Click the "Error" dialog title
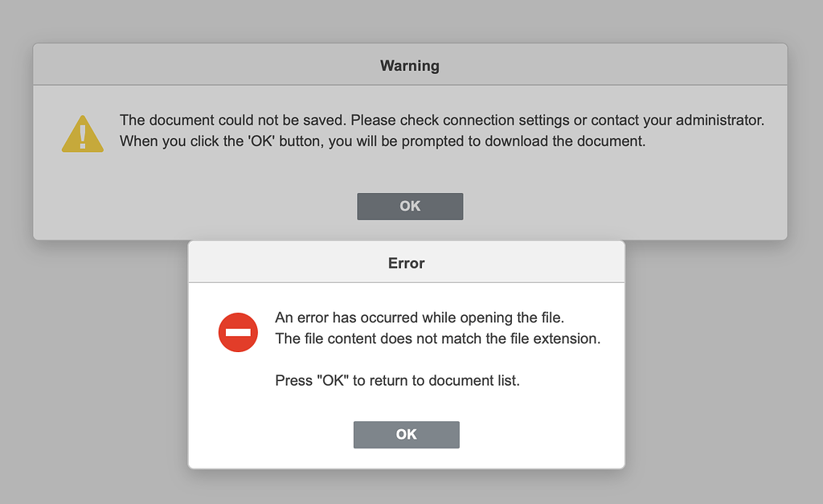Screen dimensions: 823x504 406,263
